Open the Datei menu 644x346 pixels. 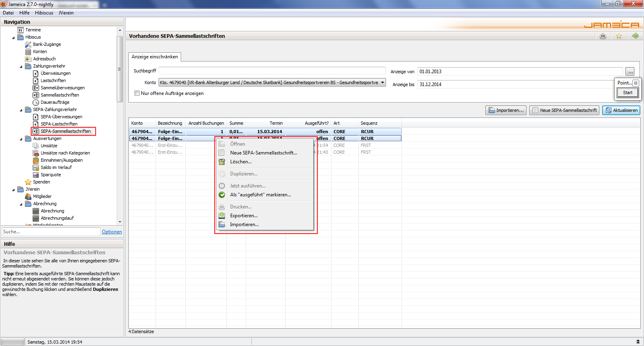click(8, 13)
